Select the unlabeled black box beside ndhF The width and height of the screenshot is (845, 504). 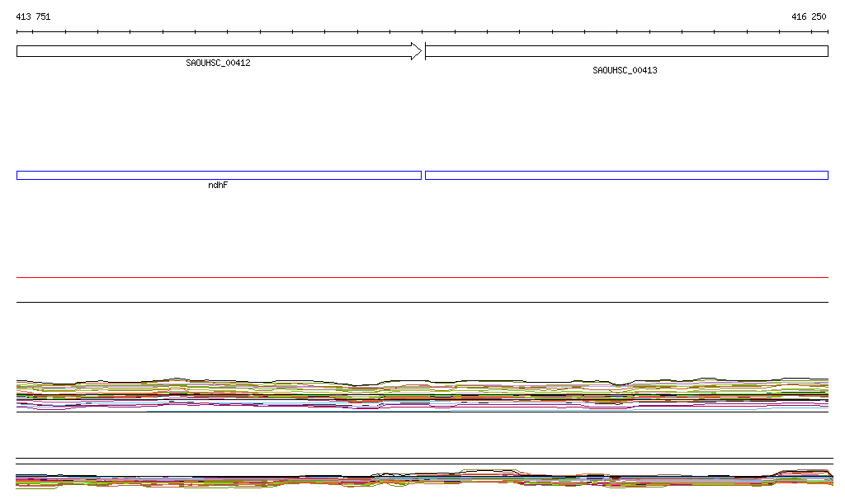(625, 175)
